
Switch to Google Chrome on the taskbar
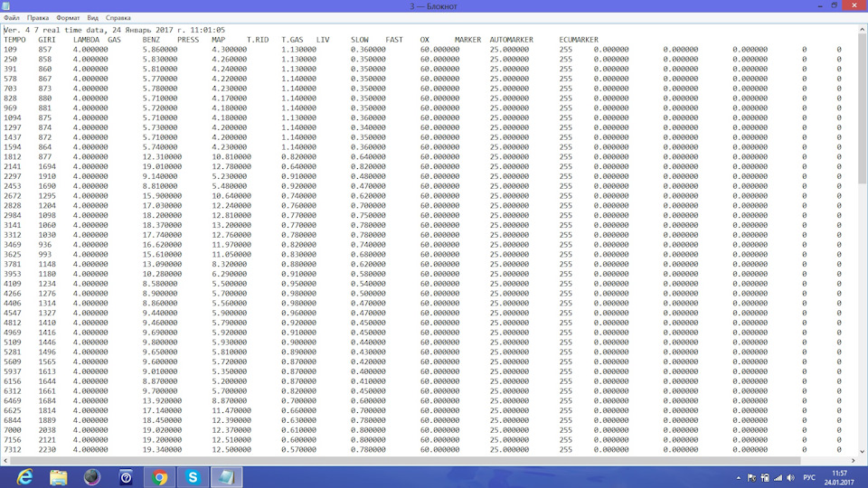tap(159, 477)
